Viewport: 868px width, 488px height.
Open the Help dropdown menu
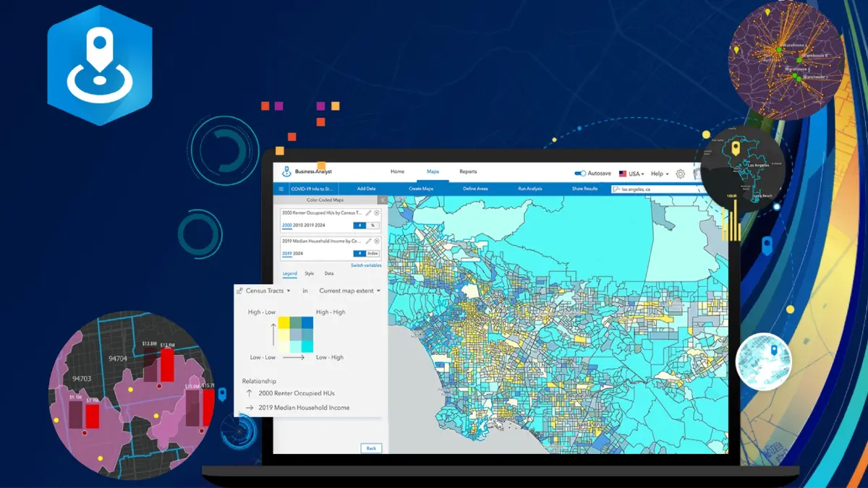[660, 174]
